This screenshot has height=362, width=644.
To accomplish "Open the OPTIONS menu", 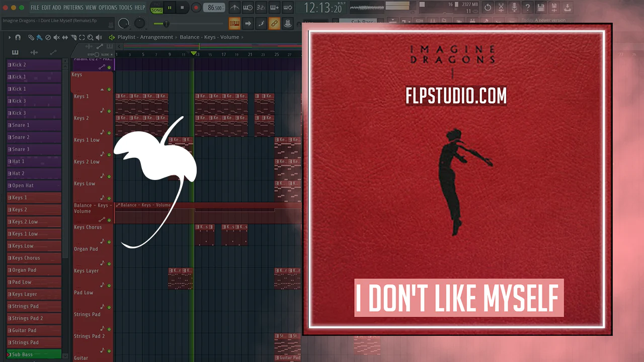I will 108,8.
